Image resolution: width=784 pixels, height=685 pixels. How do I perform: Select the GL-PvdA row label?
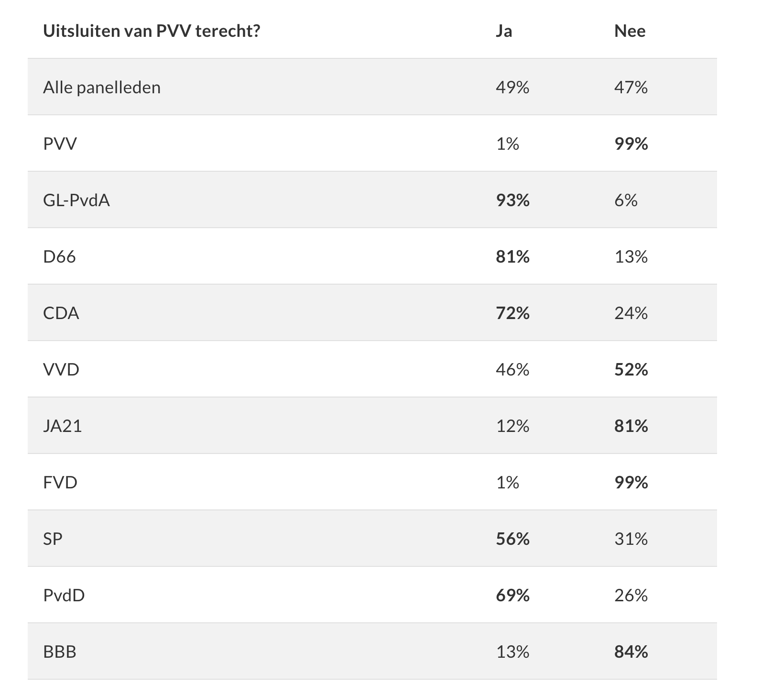[76, 200]
